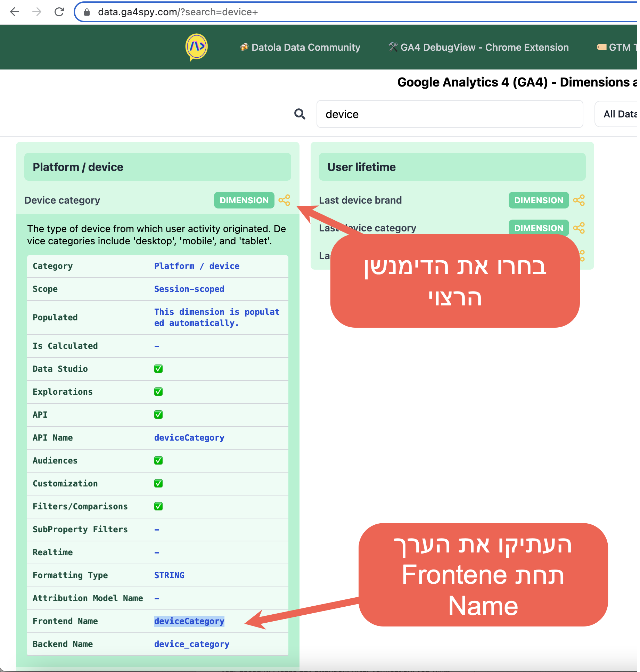Click the populated automatically description text

click(217, 317)
